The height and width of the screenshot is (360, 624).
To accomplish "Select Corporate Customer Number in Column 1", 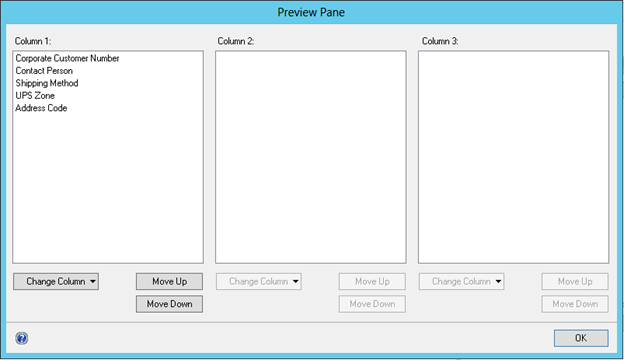I will pyautogui.click(x=67, y=58).
